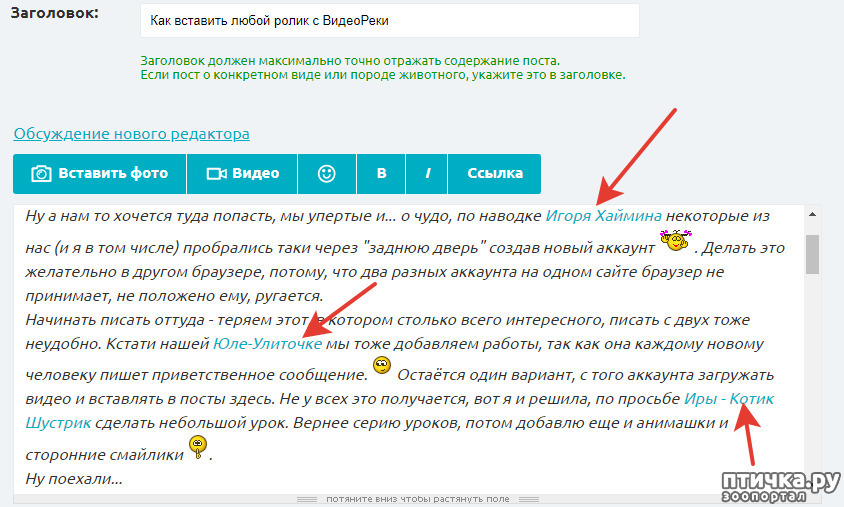Image resolution: width=844 pixels, height=507 pixels.
Task: Select the dancing smiley after «аккаунт»
Action: point(676,240)
